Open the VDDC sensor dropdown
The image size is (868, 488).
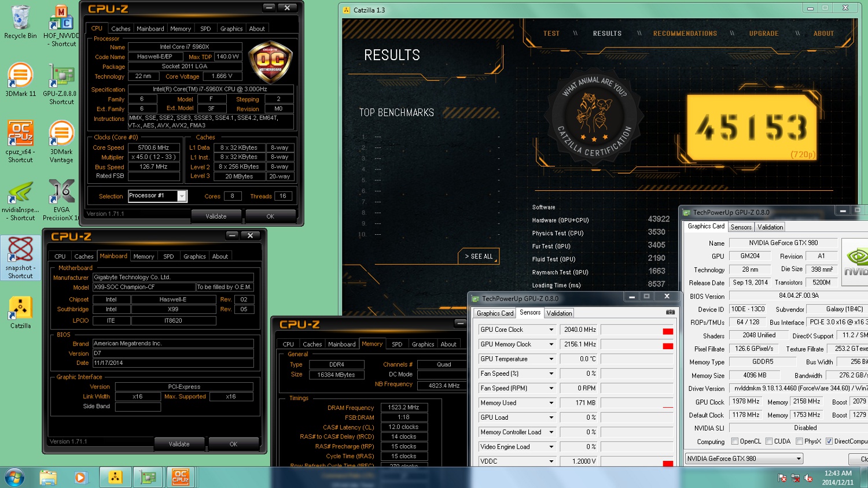[x=551, y=461]
